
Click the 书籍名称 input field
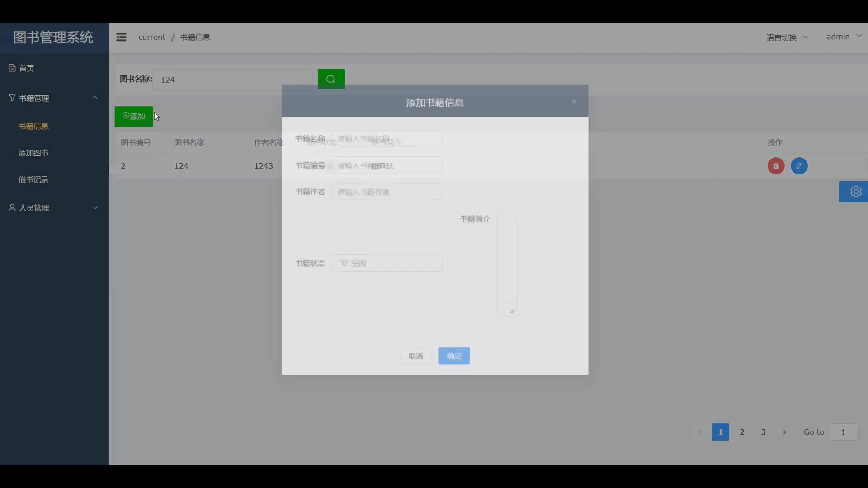(x=387, y=138)
